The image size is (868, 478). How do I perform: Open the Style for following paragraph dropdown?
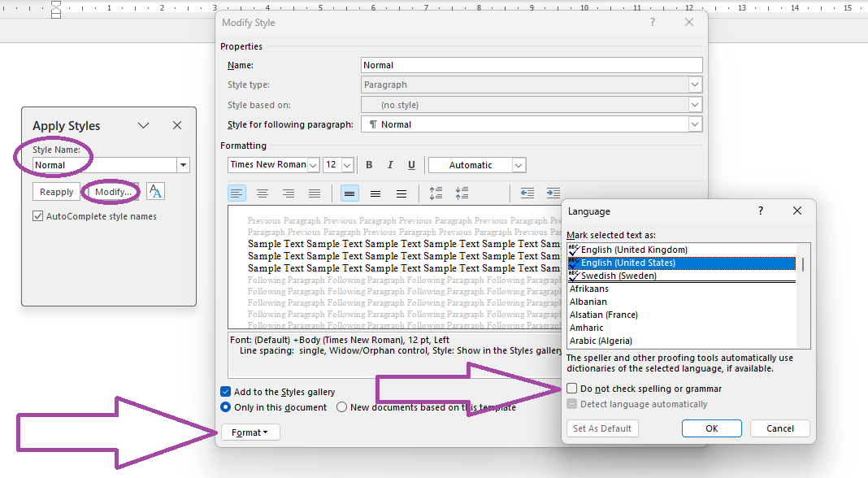695,124
